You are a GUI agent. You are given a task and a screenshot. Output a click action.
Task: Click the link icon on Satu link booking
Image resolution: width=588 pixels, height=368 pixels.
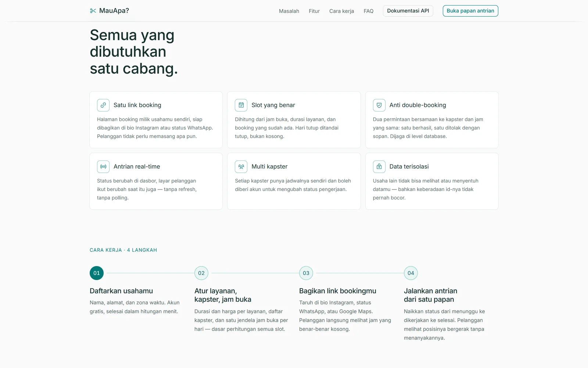pos(103,105)
